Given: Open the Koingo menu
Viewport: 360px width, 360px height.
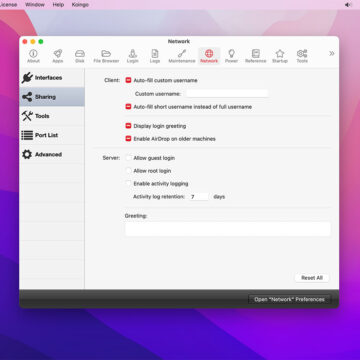Looking at the screenshot, I should tap(80, 5).
